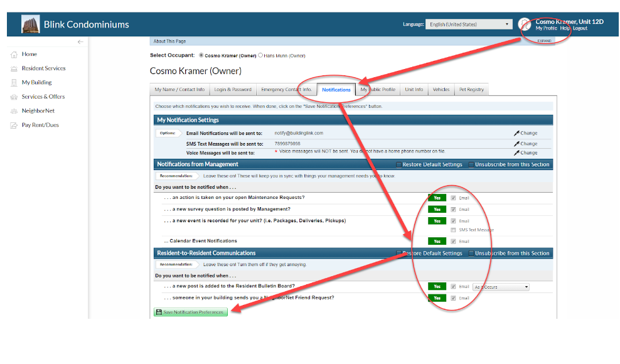
Task: Click the Blink Condominiums building logo
Action: 31,24
